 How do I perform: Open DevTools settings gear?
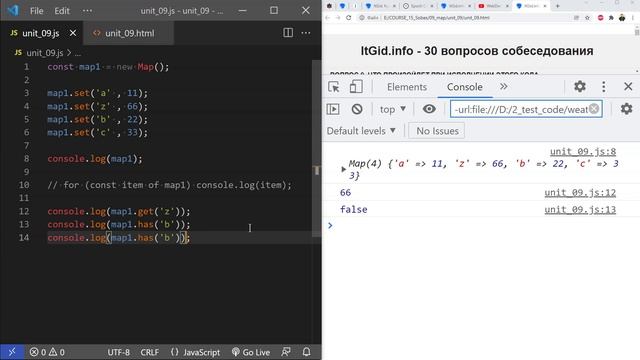[580, 87]
